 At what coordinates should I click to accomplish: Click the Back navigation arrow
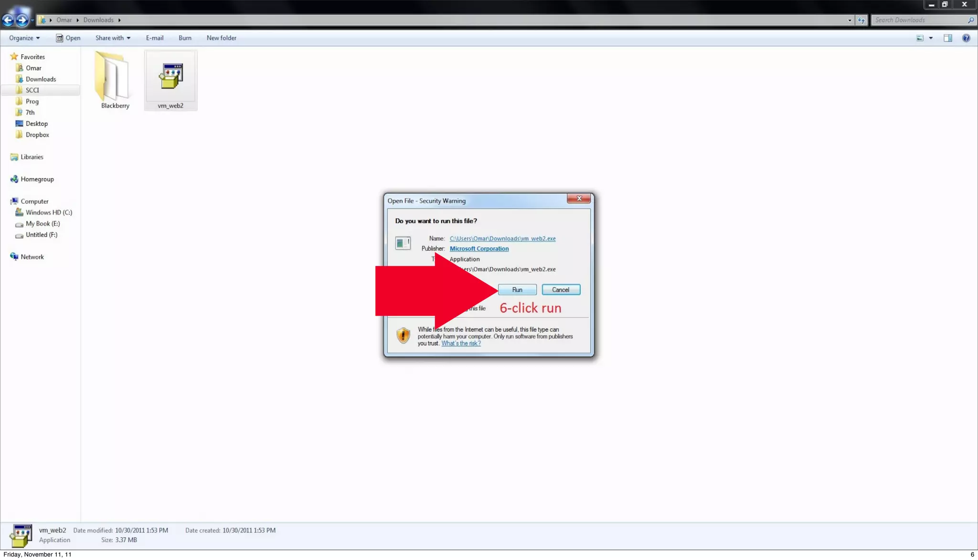(8, 20)
